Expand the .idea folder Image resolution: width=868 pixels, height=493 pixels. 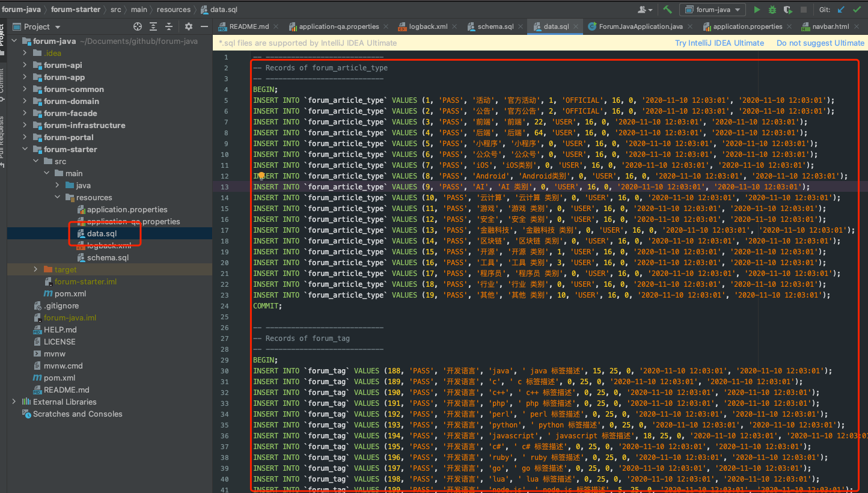coord(25,53)
